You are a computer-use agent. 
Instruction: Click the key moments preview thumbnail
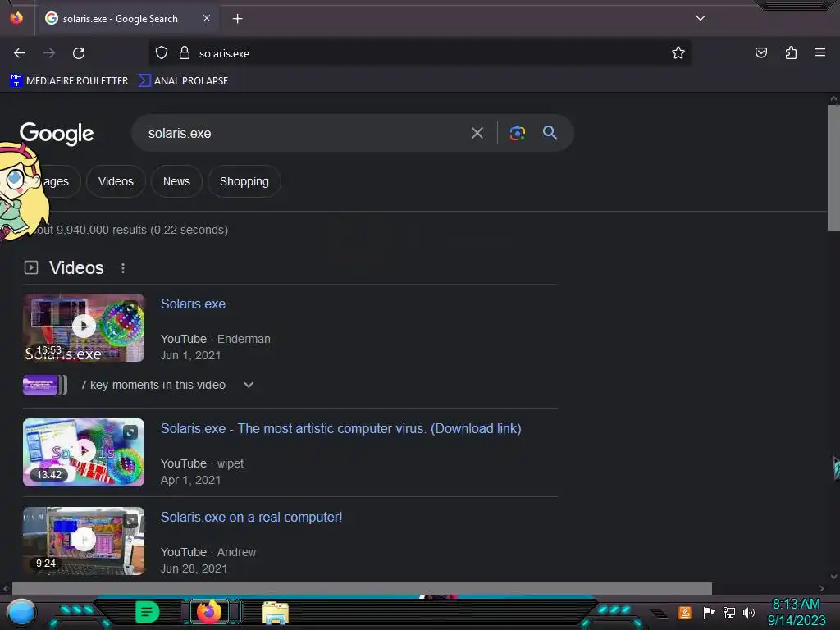(x=45, y=385)
